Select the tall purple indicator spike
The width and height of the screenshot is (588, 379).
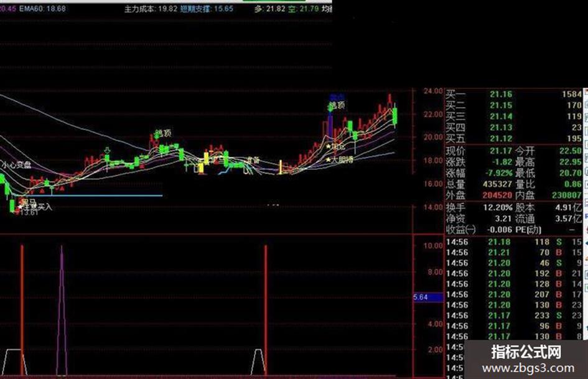pyautogui.click(x=62, y=310)
